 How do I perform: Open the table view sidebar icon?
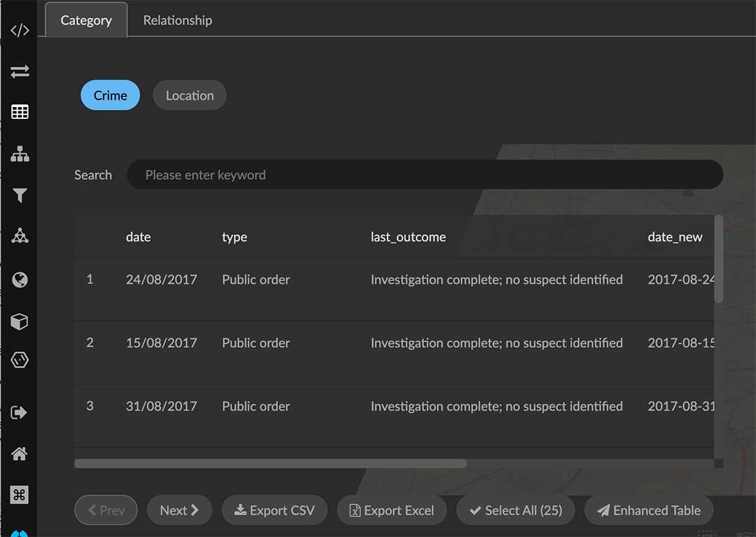click(x=20, y=112)
